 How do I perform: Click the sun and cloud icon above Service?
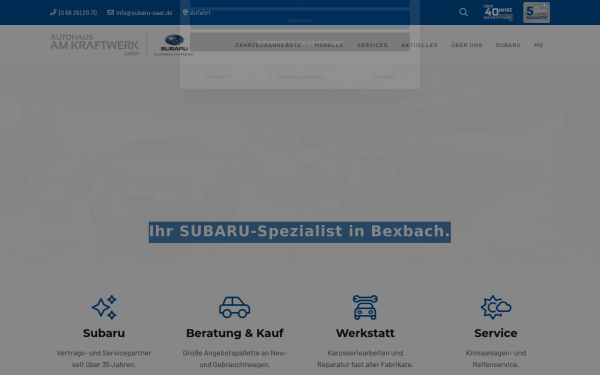click(x=496, y=307)
